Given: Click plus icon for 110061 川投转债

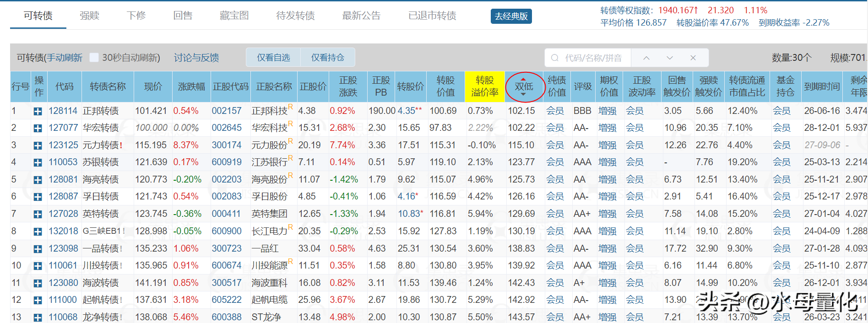Looking at the screenshot, I should 38,266.
